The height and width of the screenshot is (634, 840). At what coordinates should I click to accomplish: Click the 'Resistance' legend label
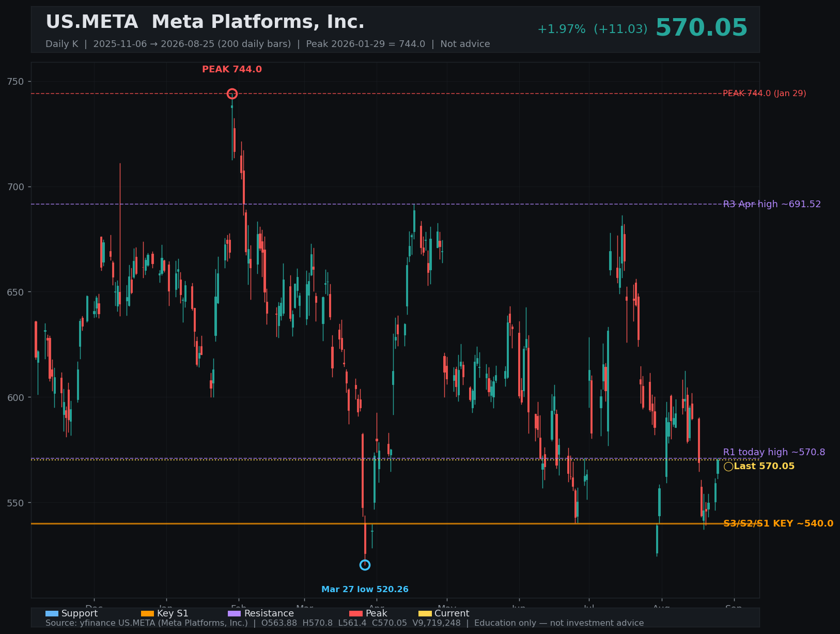point(269,613)
